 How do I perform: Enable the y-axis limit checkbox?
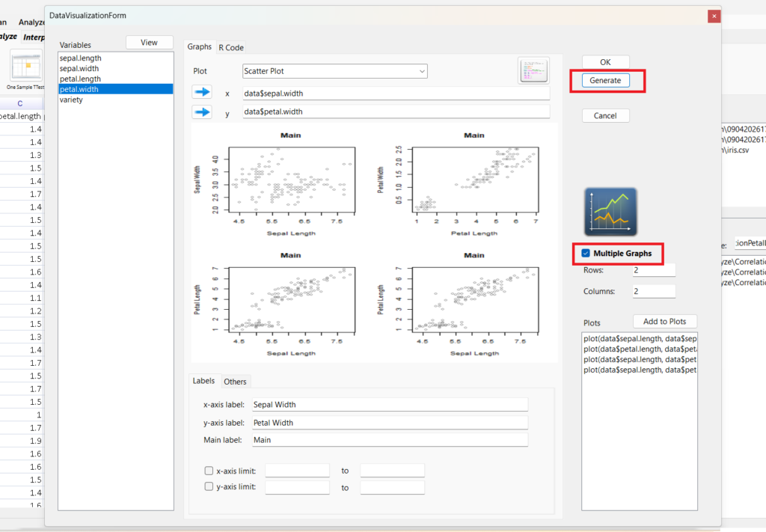[x=209, y=487]
